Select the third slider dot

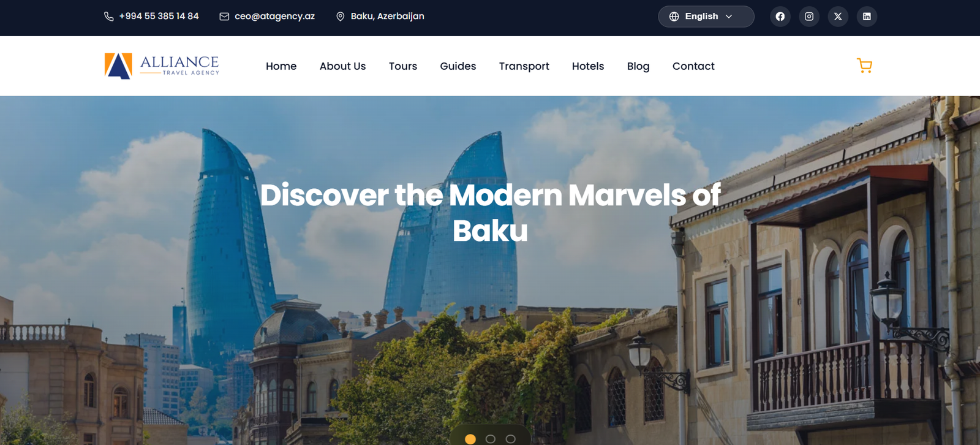click(x=511, y=439)
